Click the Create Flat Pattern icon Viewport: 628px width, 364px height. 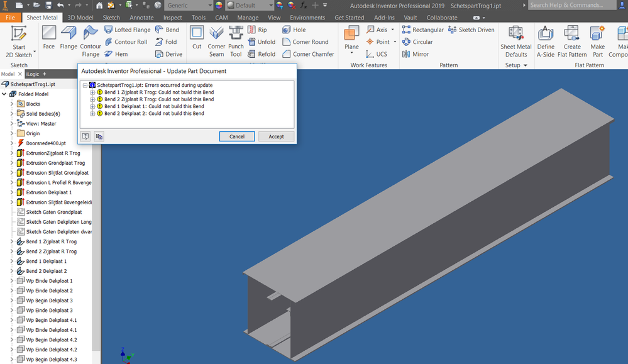(x=572, y=41)
